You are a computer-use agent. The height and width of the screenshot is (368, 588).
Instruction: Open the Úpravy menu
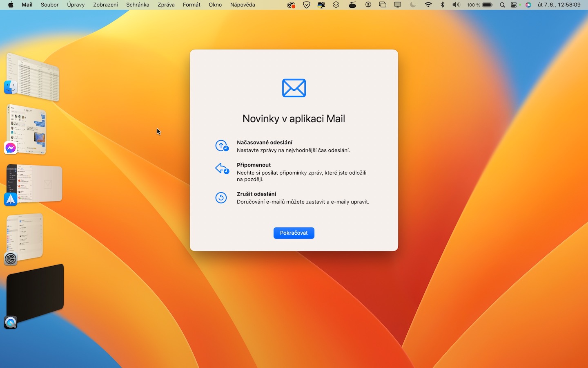76,5
